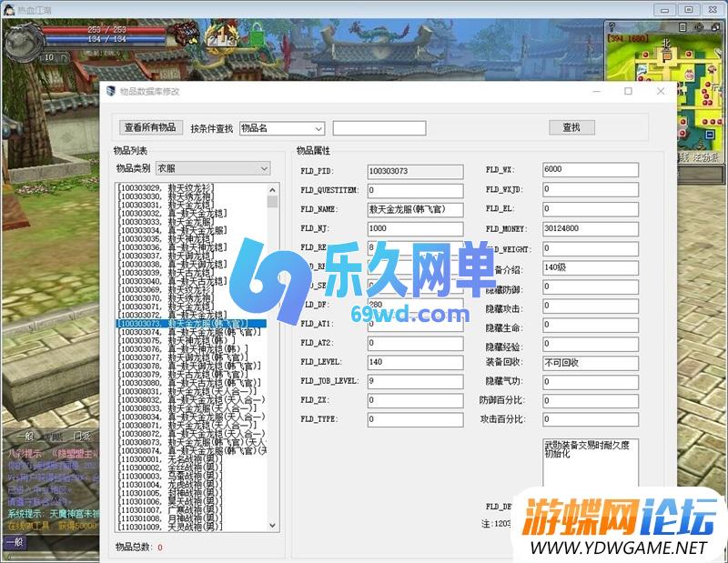Click the FLD_NJ field showing 1000
728x563 pixels.
415,228
